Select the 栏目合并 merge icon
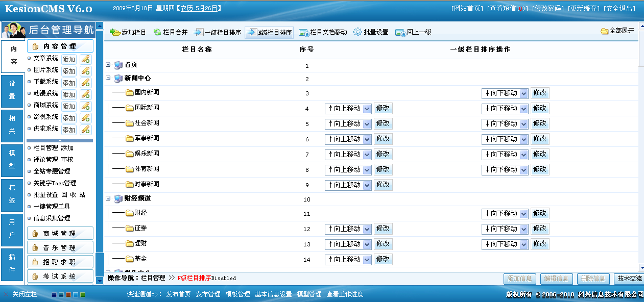644x302 pixels. pos(157,32)
